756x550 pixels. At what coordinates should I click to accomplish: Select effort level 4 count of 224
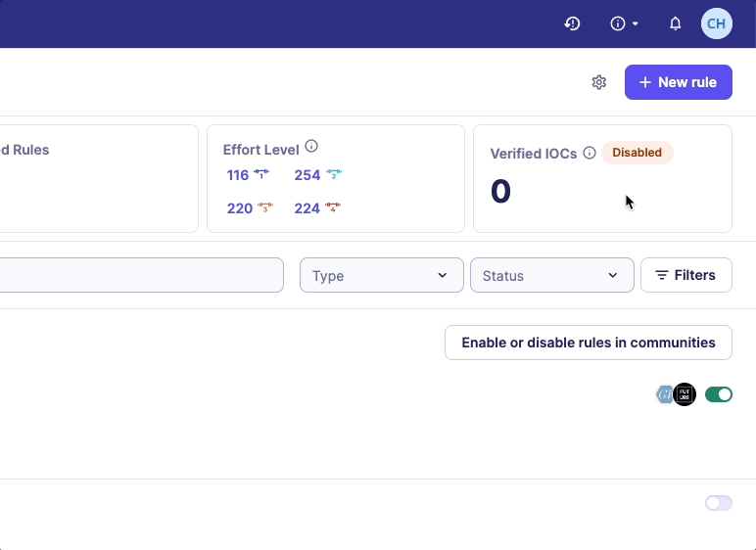[x=307, y=207]
